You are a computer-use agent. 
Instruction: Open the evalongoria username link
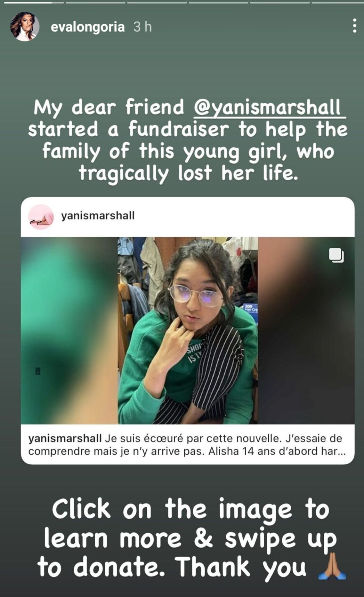coord(88,27)
